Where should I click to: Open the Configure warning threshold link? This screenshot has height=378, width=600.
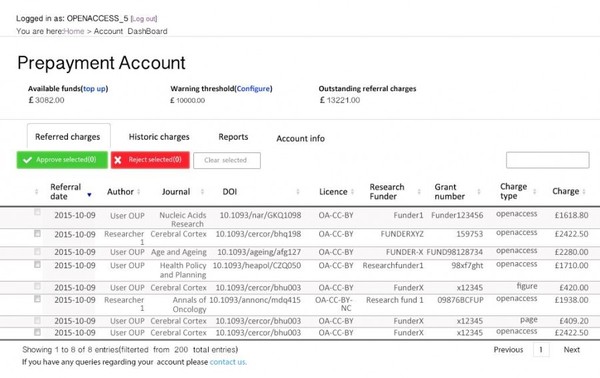click(x=253, y=89)
